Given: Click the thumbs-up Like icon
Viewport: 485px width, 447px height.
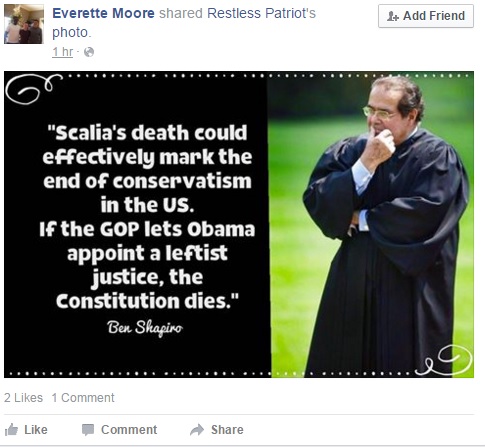Looking at the screenshot, I should coord(11,429).
